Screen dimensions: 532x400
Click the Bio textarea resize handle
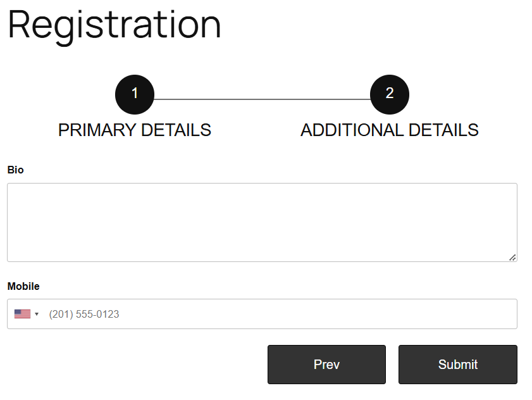tap(512, 257)
